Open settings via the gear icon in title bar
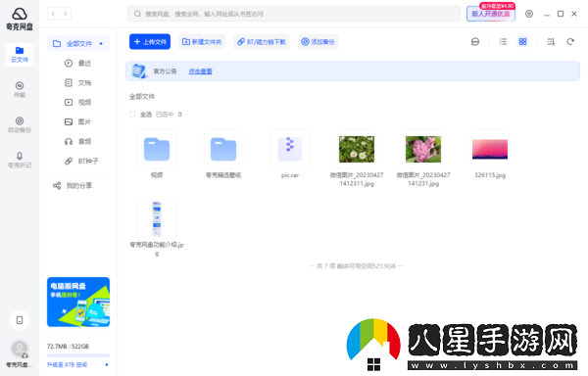 point(529,14)
